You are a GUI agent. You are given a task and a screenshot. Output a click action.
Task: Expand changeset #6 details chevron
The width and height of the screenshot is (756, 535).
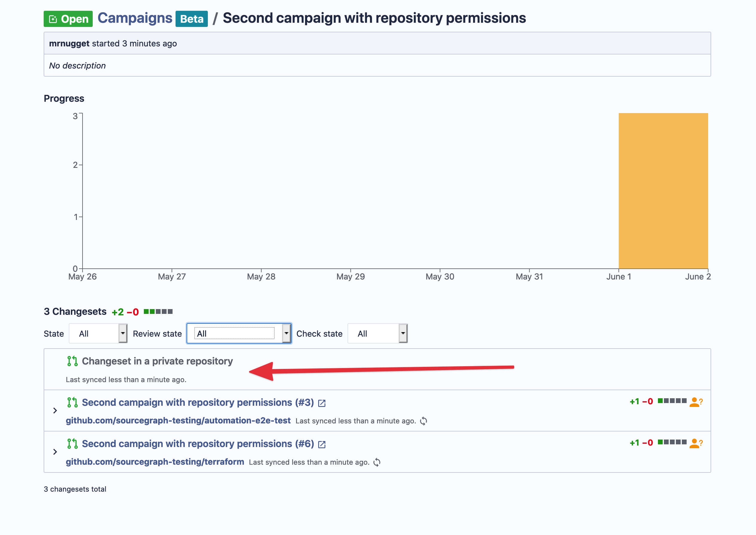point(55,452)
